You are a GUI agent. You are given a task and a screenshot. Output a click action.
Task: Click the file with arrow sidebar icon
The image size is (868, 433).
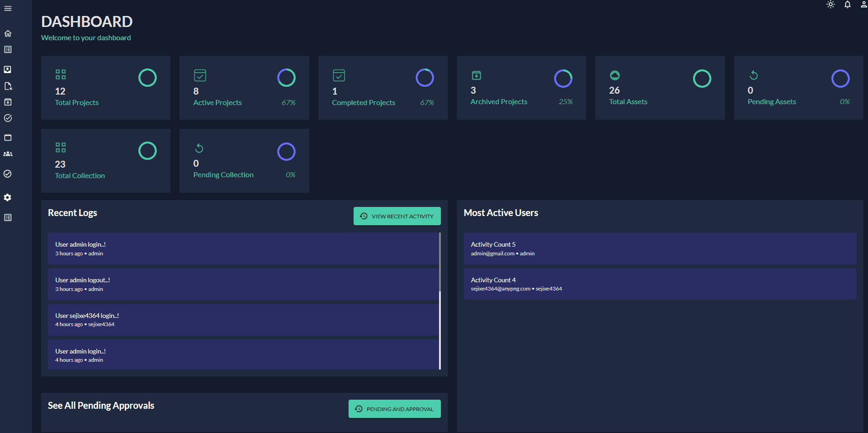pos(8,86)
